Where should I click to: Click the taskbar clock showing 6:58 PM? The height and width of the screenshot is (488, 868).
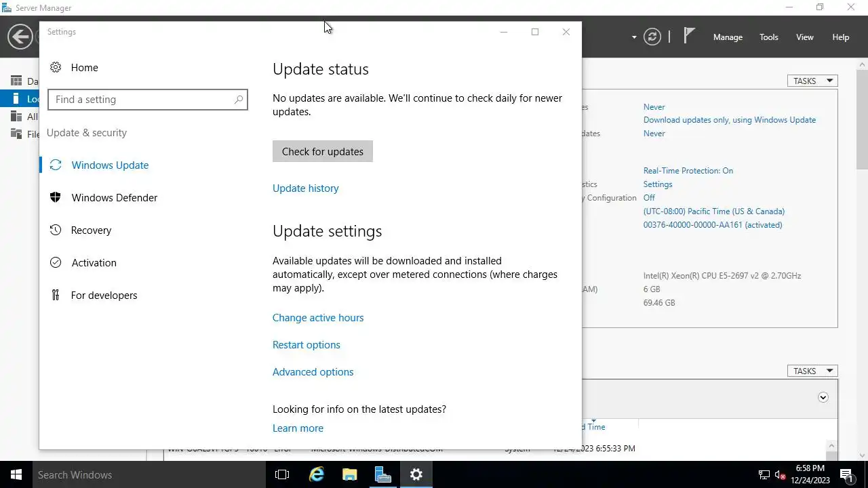[810, 474]
